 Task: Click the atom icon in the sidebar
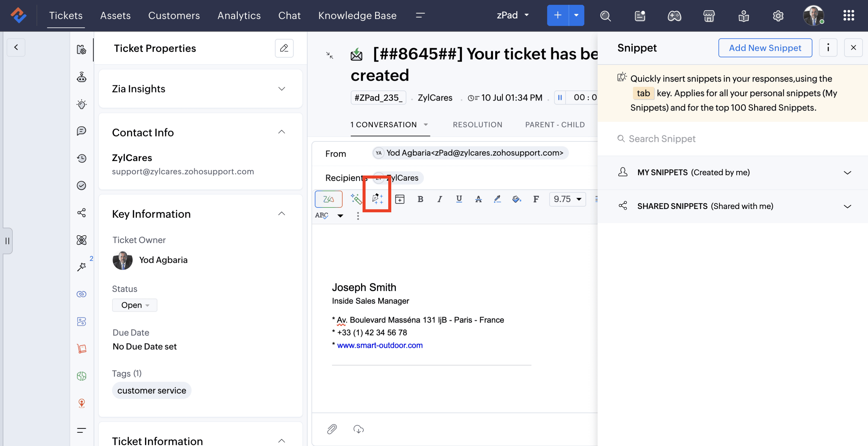[x=82, y=240]
